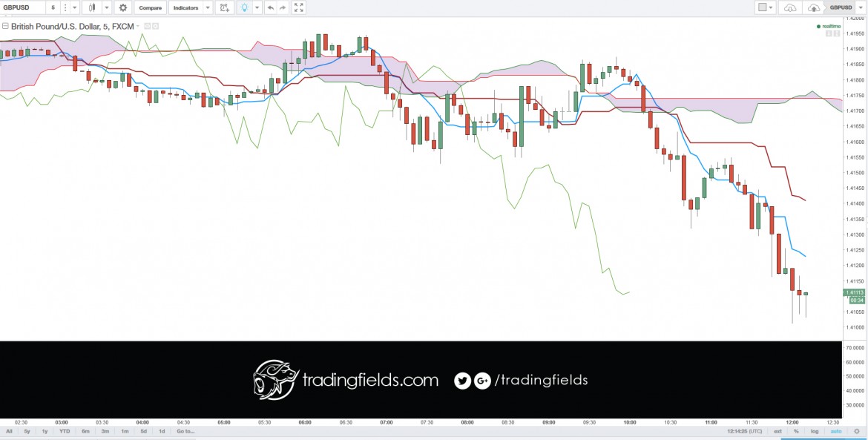Click the lightbulb ideas icon
Screen dimensions: 868x440
click(244, 7)
